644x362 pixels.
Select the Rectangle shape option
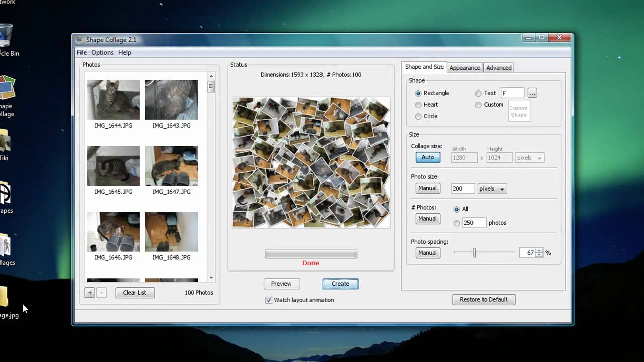tap(418, 93)
